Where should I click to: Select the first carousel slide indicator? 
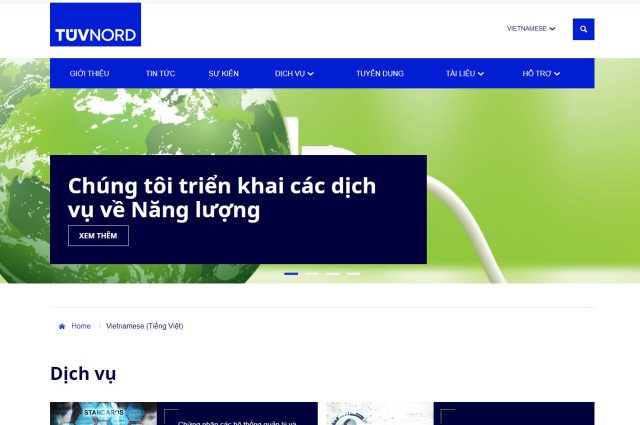291,274
